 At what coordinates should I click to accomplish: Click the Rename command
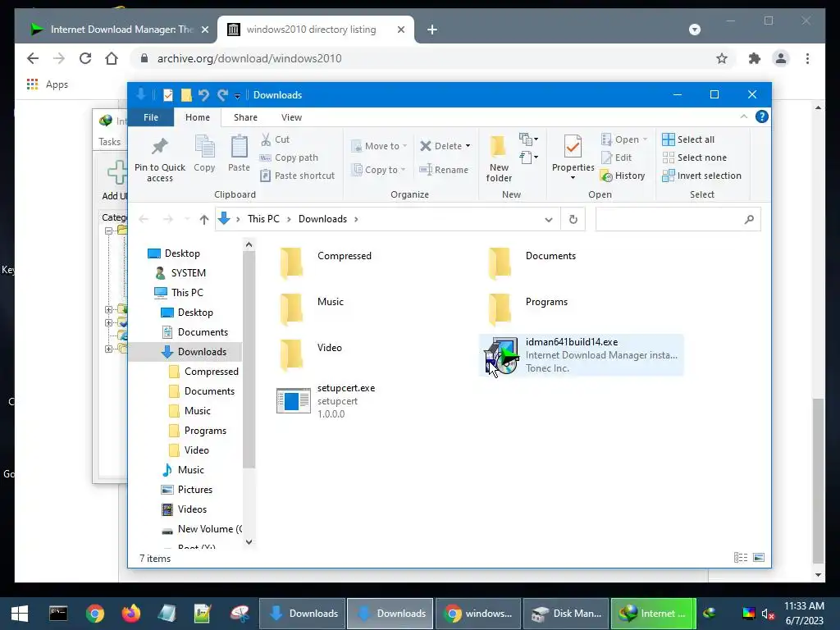tap(444, 170)
